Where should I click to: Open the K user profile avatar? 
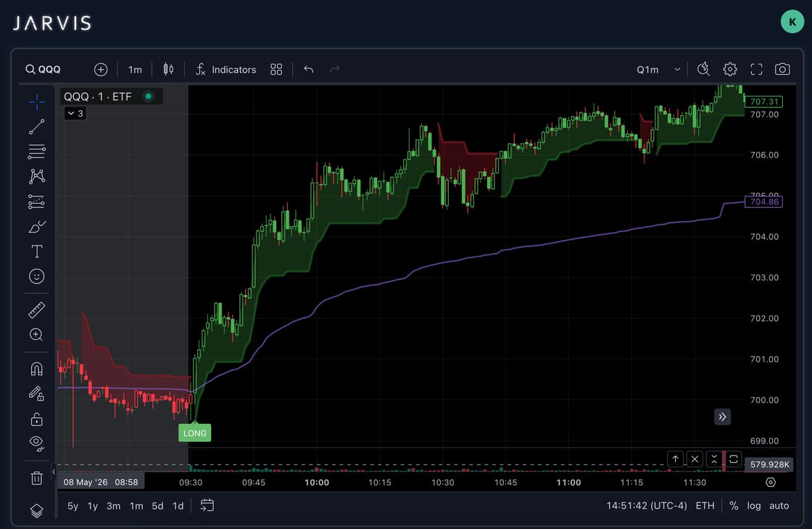click(792, 22)
